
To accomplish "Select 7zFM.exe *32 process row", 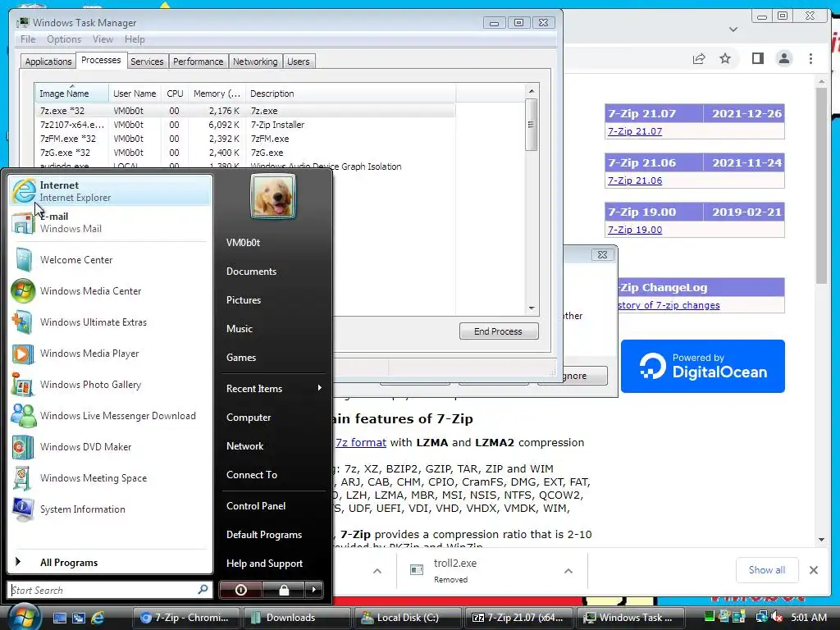I will pos(244,139).
